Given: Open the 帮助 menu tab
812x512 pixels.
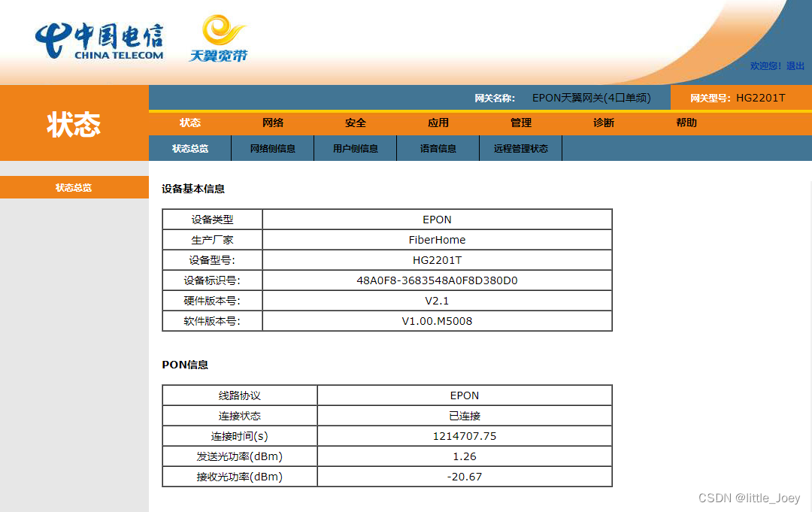Looking at the screenshot, I should pos(686,123).
